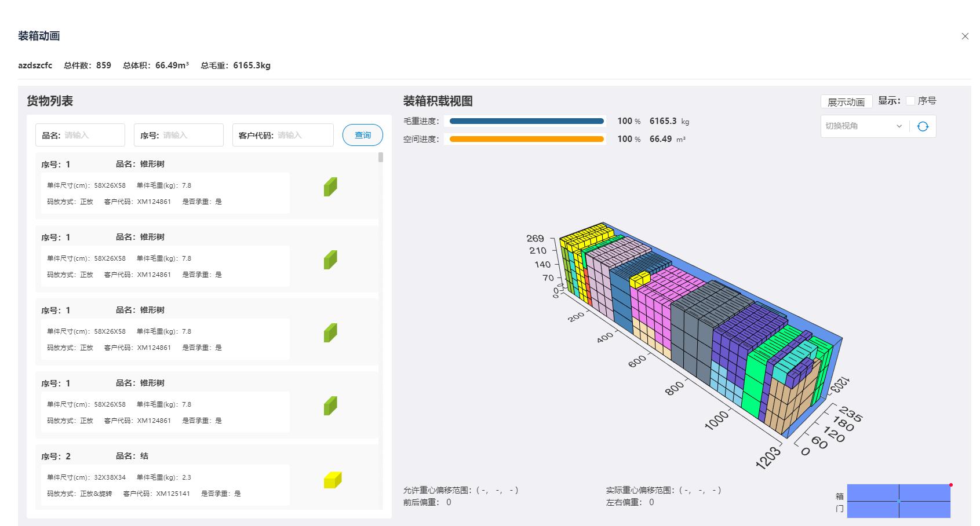Click the green cube icon of third 锥形树 entry
The image size is (980, 526).
(x=329, y=333)
